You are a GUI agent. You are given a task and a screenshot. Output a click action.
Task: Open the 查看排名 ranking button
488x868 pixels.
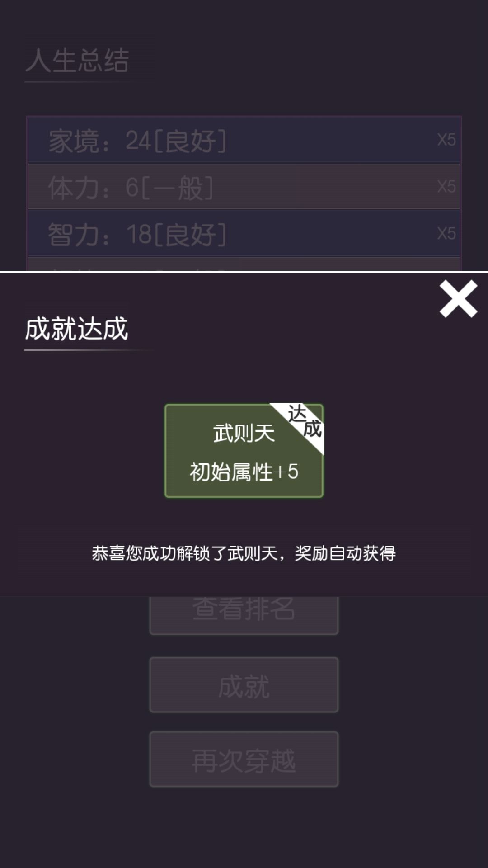(x=244, y=615)
